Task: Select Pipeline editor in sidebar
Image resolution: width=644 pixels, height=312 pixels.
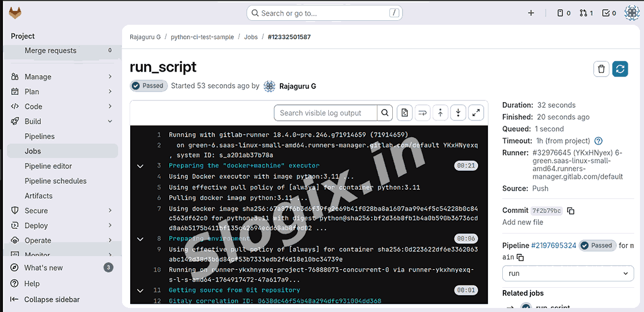Action: pyautogui.click(x=48, y=166)
